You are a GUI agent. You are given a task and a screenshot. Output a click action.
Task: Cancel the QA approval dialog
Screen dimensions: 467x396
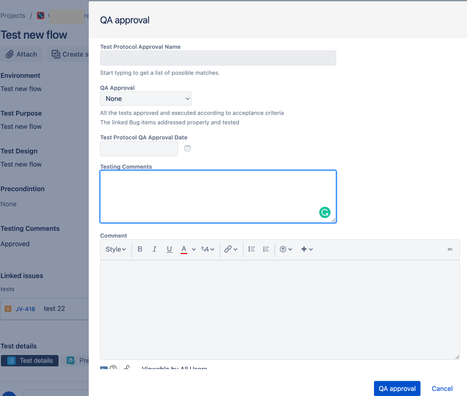click(442, 388)
